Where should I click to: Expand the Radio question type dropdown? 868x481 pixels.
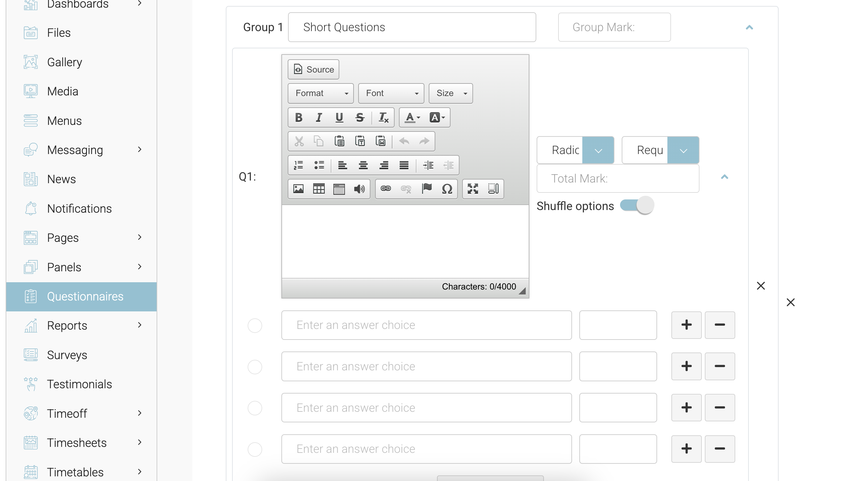pyautogui.click(x=598, y=150)
